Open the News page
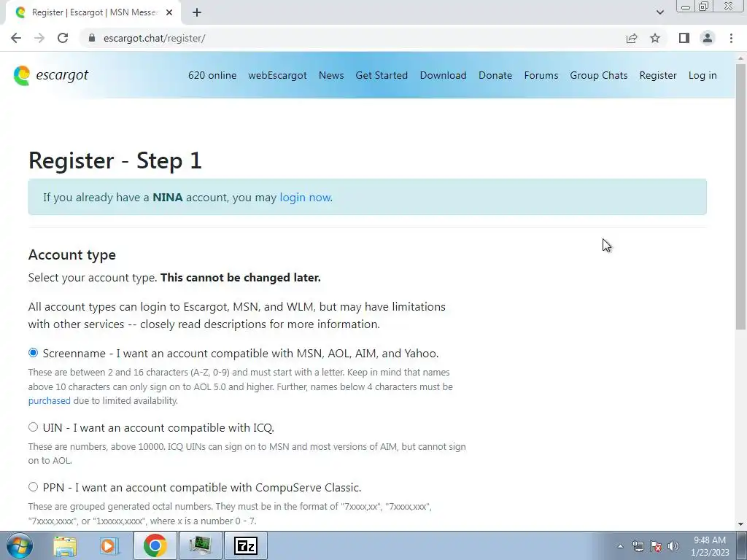The image size is (747, 560). point(331,75)
